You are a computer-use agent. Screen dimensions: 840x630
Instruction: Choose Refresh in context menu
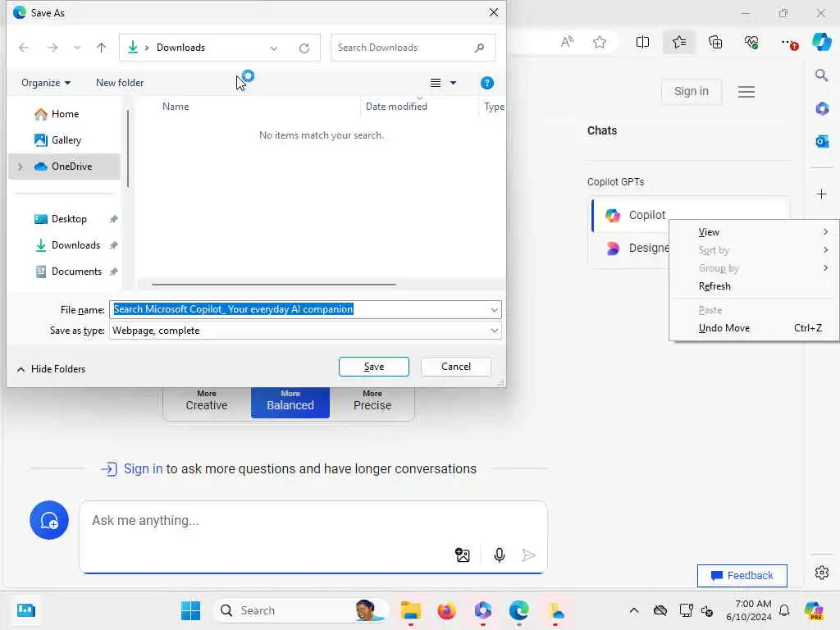pos(754,286)
